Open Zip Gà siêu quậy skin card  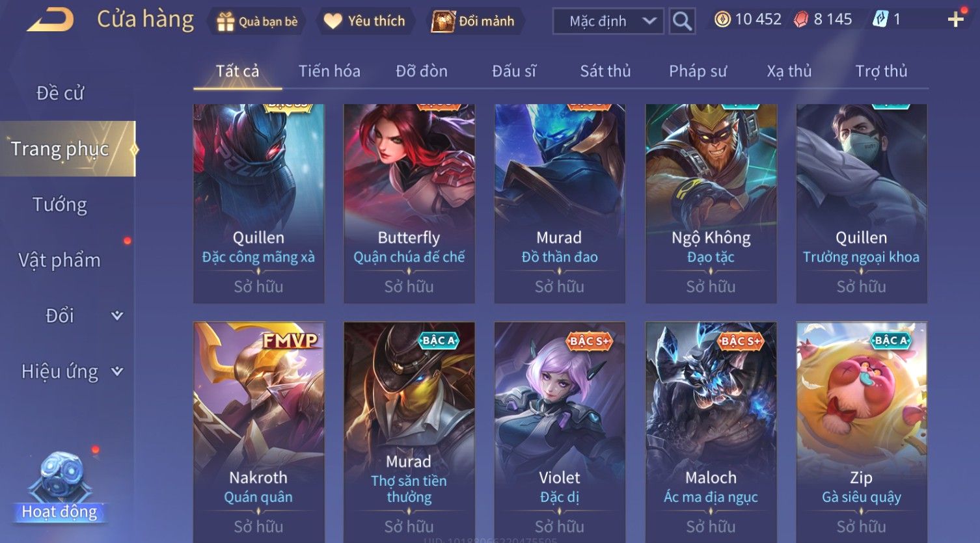point(862,432)
